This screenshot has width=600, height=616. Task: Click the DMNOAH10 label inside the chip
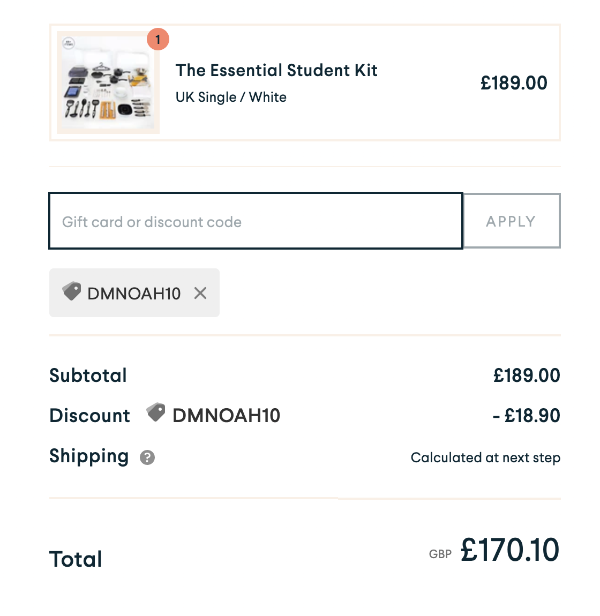click(134, 294)
